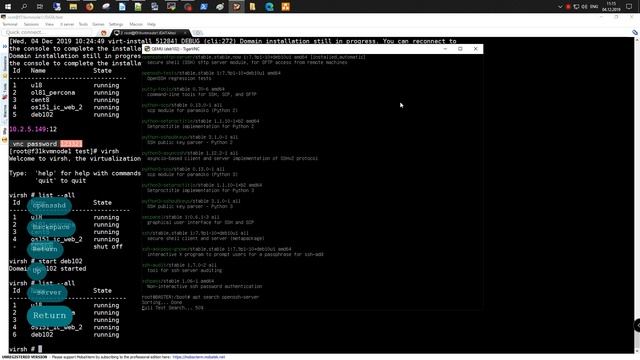This screenshot has height=360, width=640.
Task: Switch to the MobaXterm home tab icon
Action: click(103, 33)
